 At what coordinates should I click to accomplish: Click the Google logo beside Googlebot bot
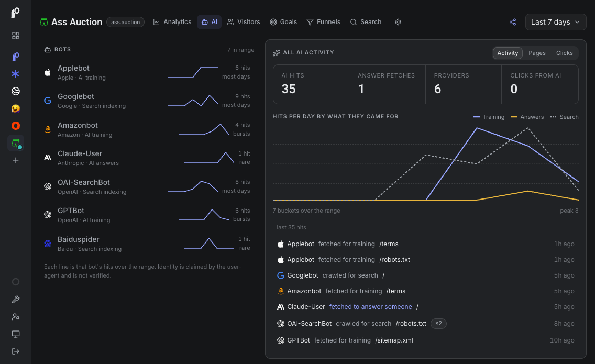coord(48,101)
